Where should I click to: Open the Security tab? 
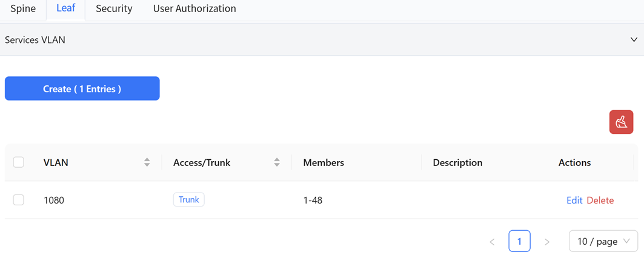click(114, 8)
